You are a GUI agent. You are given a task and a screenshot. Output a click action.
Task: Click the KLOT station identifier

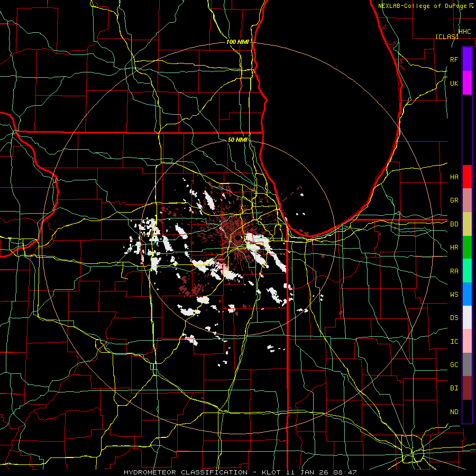271,472
